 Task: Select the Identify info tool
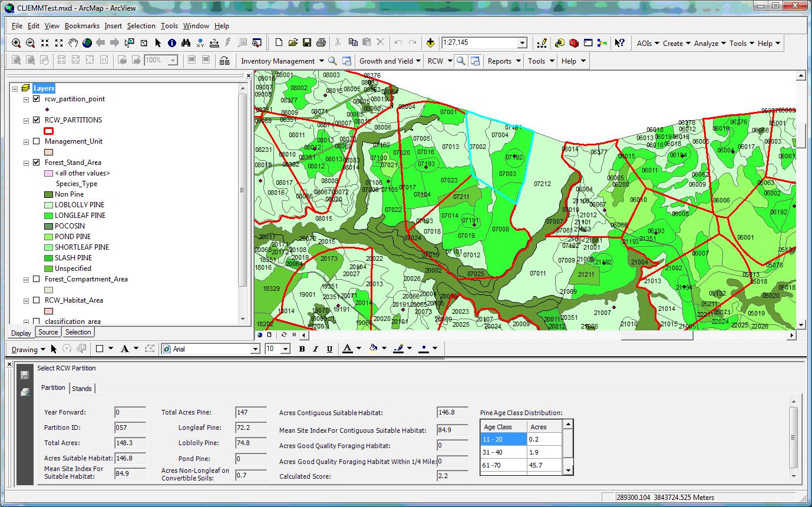tap(171, 43)
